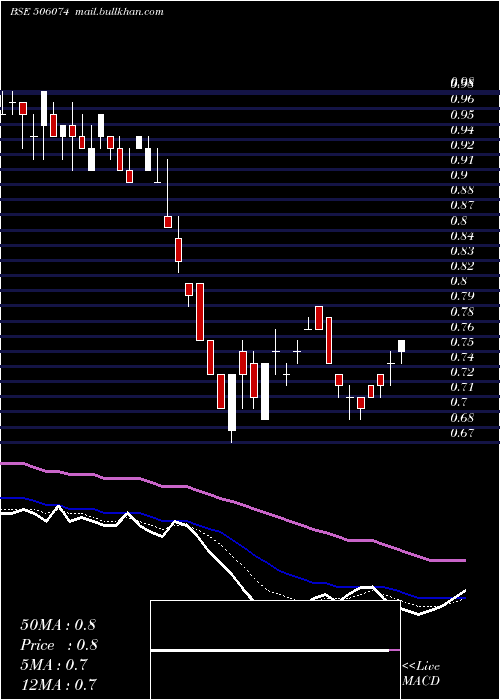Viewport: 500px width, 700px height.
Task: Select the 12MA : 0.7 legend entry
Action: coord(58,685)
